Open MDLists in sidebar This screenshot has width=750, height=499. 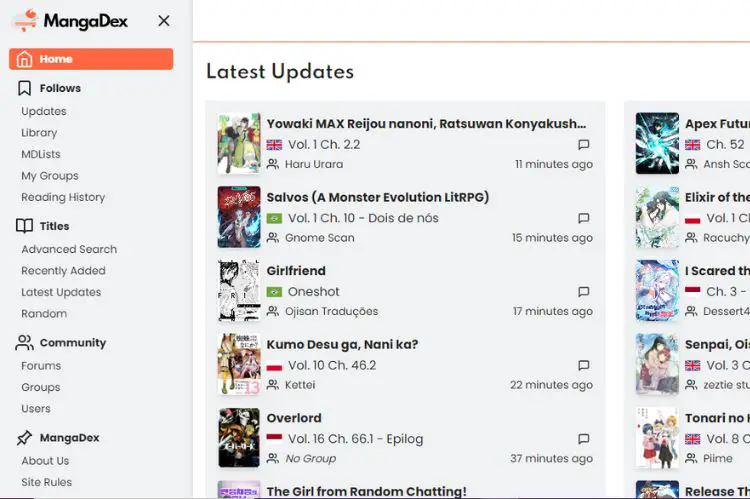41,154
